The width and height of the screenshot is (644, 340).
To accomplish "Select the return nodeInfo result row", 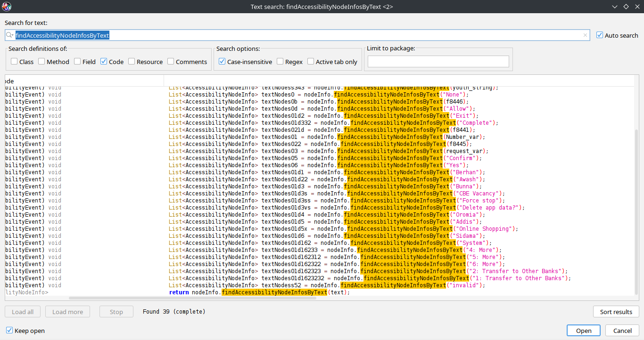I will pyautogui.click(x=320, y=292).
